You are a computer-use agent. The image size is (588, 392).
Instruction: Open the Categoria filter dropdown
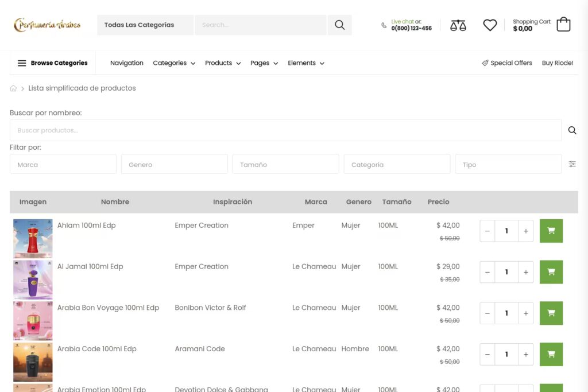click(x=397, y=164)
